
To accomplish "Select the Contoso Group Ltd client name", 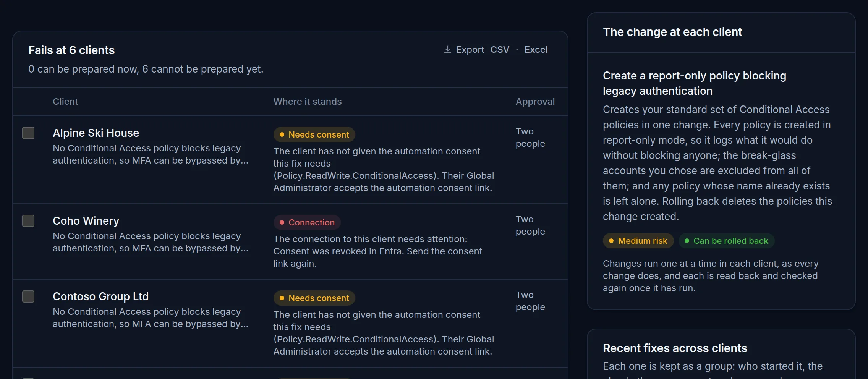I will click(x=100, y=296).
